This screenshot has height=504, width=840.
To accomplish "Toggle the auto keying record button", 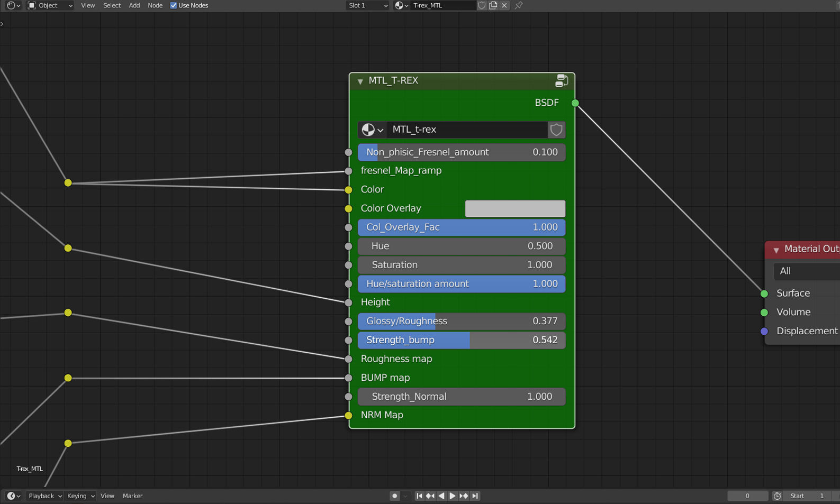I will coord(394,496).
